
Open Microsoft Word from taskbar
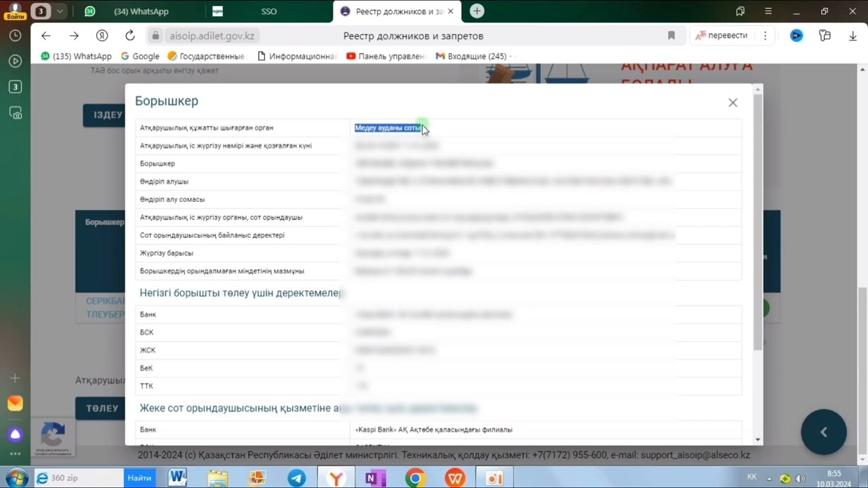coord(178,478)
